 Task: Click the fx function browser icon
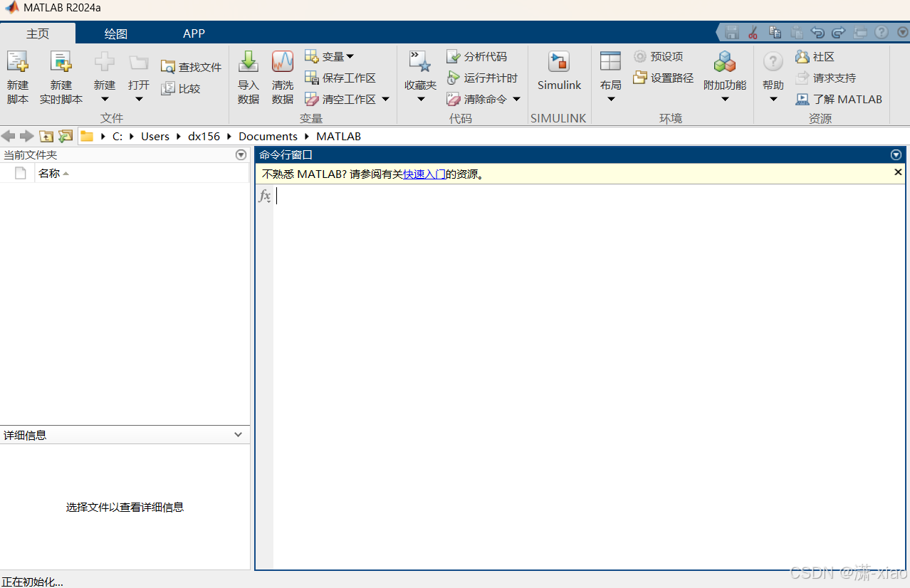pyautogui.click(x=265, y=196)
